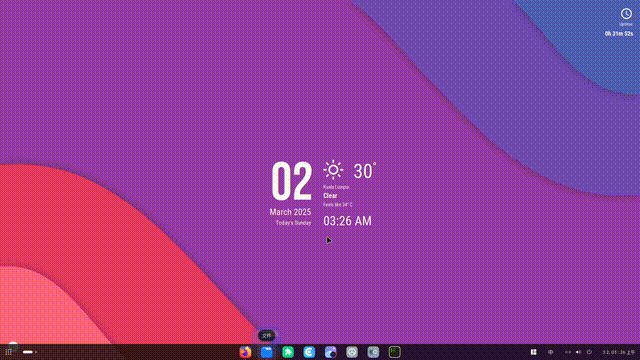Click the Feels like temperature line
The image size is (640, 360).
pos(338,205)
